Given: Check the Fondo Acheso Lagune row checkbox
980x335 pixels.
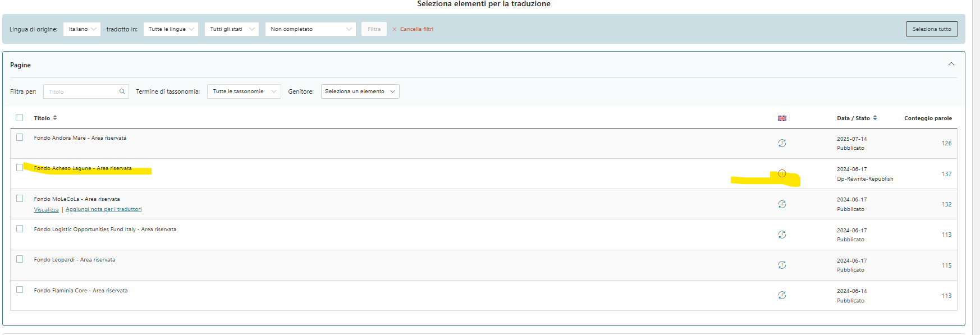Looking at the screenshot, I should [20, 167].
